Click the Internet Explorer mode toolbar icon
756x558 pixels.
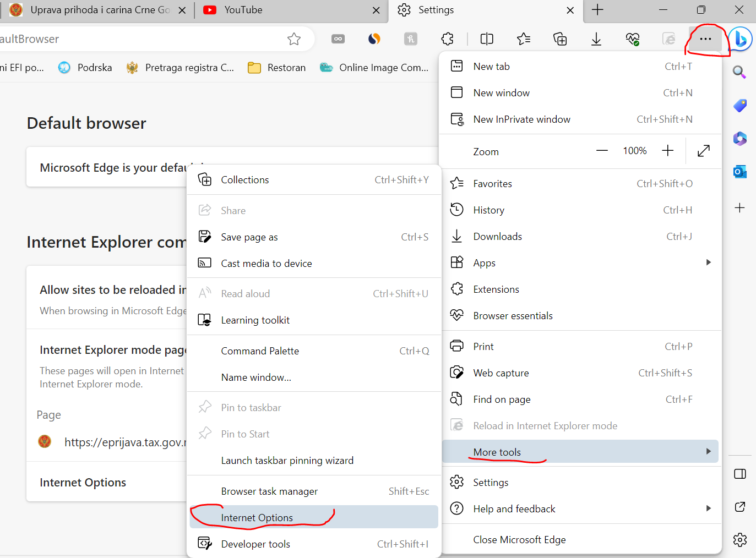[669, 39]
